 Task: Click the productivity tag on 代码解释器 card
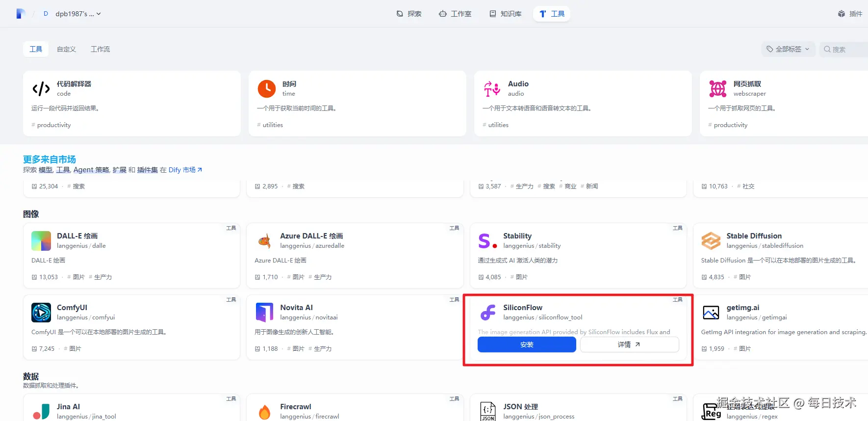point(51,125)
